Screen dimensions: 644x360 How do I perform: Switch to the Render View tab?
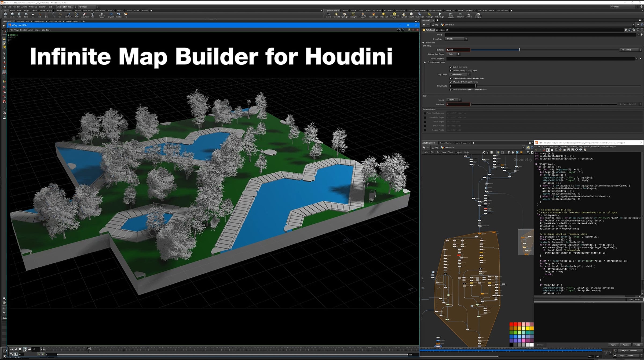[39, 21]
